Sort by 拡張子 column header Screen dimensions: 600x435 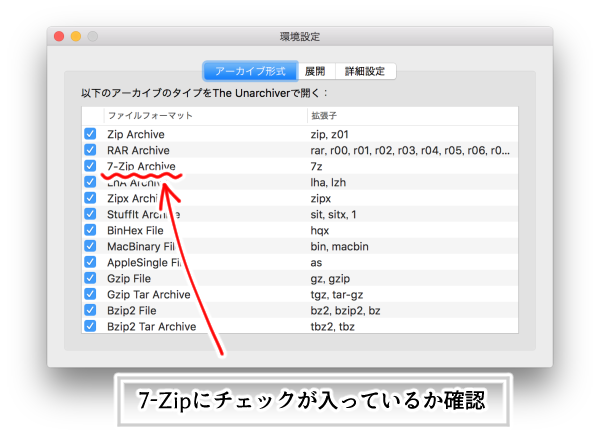coord(323,116)
